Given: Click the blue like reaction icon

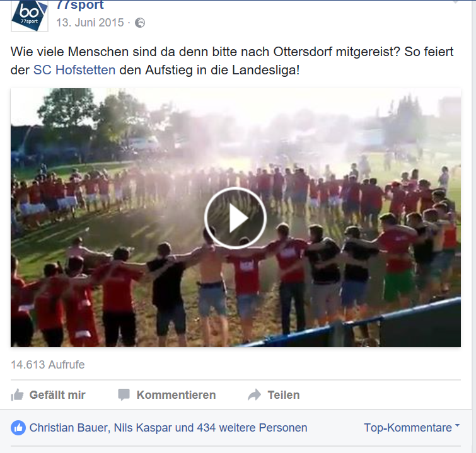Looking at the screenshot, I should coord(18,428).
